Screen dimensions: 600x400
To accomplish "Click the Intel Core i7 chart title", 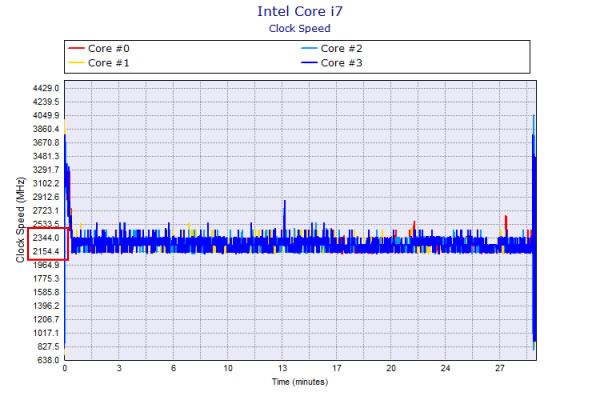I will click(300, 11).
